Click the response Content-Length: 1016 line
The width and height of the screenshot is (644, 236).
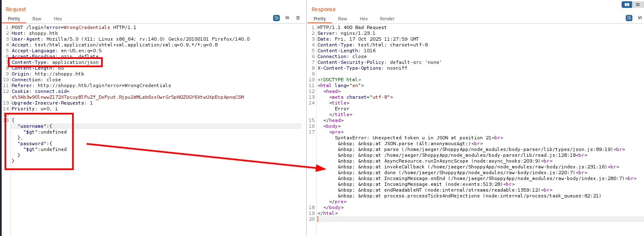pos(346,51)
